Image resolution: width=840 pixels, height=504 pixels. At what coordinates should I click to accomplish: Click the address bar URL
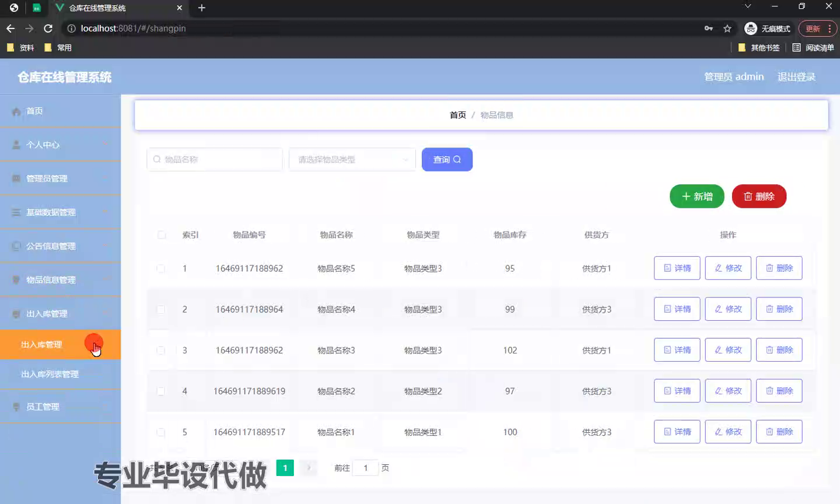[x=133, y=28]
